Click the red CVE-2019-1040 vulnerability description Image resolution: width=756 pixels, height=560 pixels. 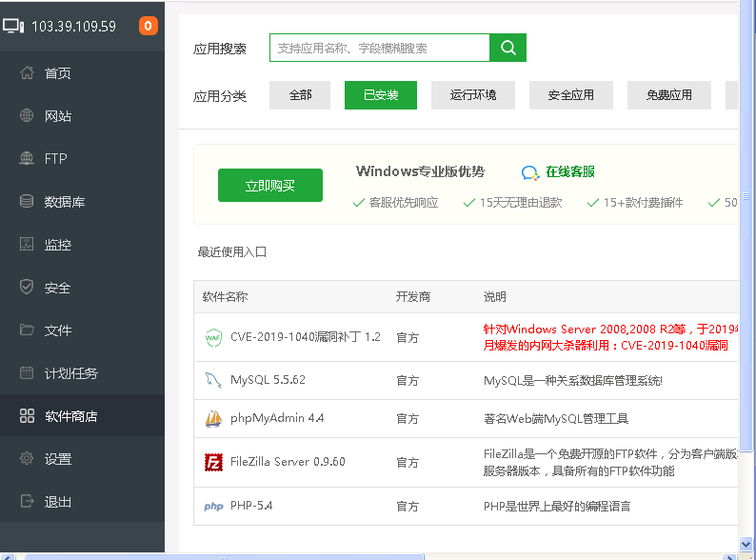pos(610,337)
